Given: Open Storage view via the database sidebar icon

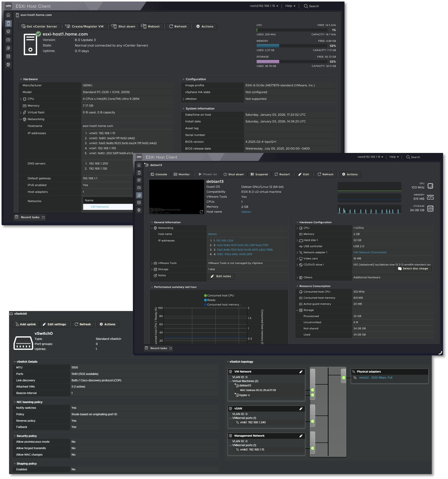Looking at the screenshot, I should 8,56.
